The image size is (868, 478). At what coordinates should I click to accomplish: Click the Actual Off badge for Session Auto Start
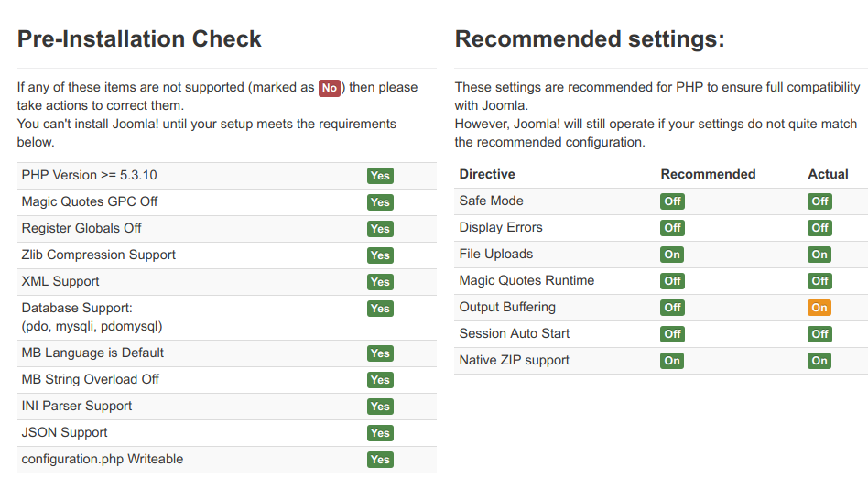coord(819,334)
